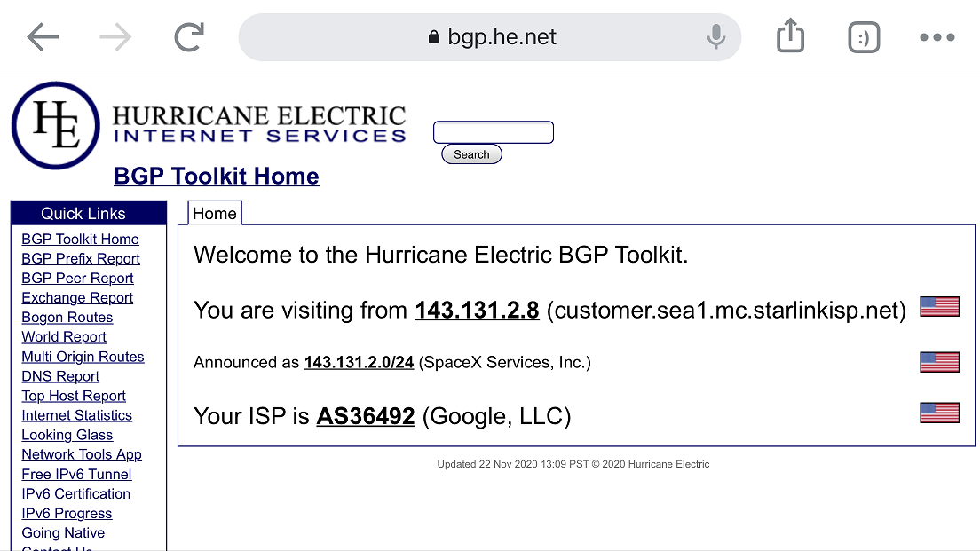Click the Hurricane Electric HE logo
Screen dimensions: 980x551
pyautogui.click(x=56, y=126)
